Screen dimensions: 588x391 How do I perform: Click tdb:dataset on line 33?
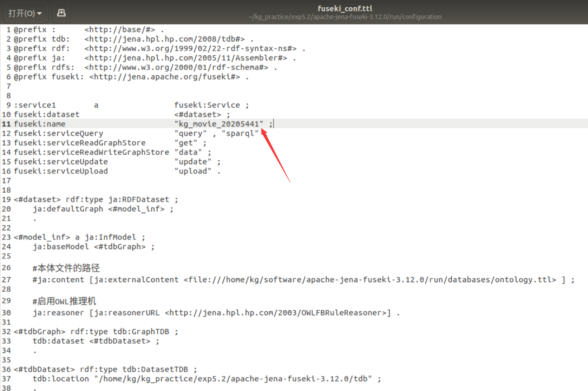tap(58, 341)
